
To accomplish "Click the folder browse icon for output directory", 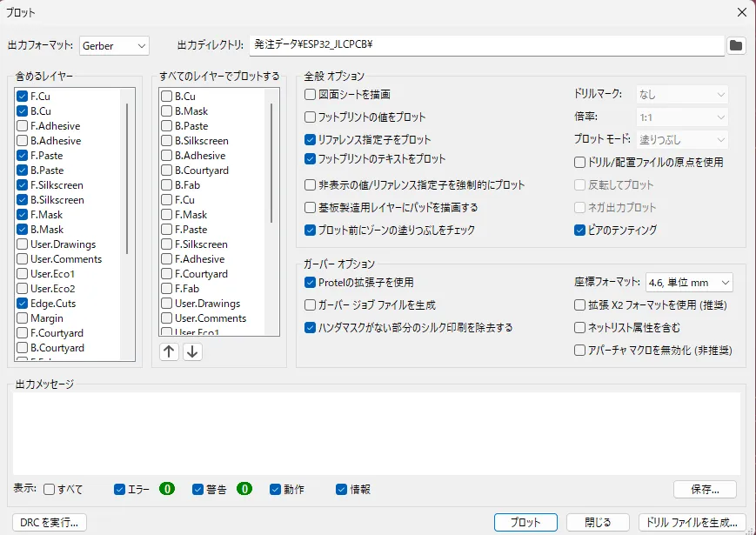I will click(x=736, y=45).
